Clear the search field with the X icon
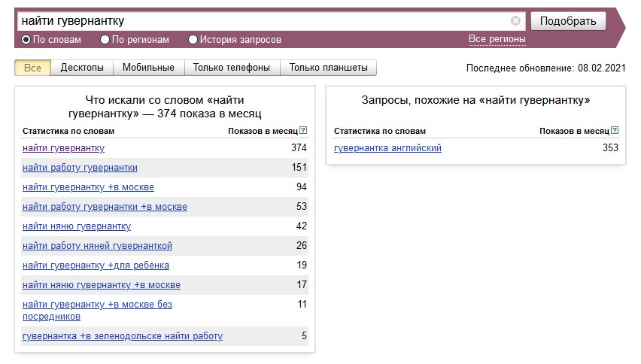The image size is (641, 364). [515, 21]
